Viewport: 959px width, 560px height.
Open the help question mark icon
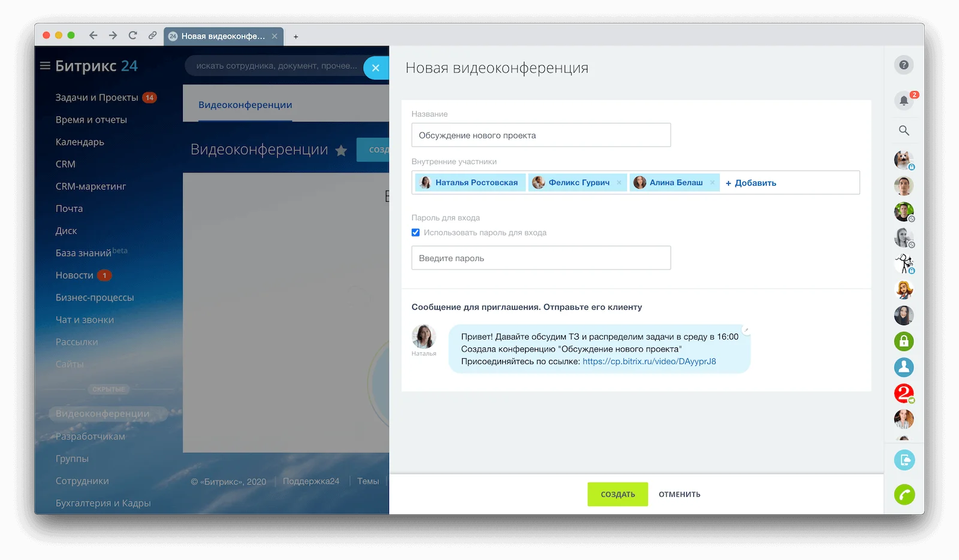pyautogui.click(x=904, y=65)
